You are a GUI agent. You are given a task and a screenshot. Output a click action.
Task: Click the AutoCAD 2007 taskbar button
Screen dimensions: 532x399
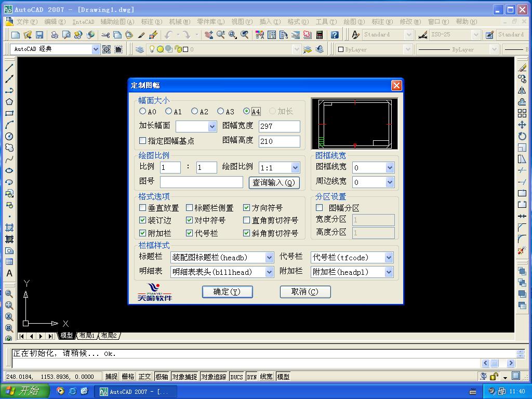point(136,392)
